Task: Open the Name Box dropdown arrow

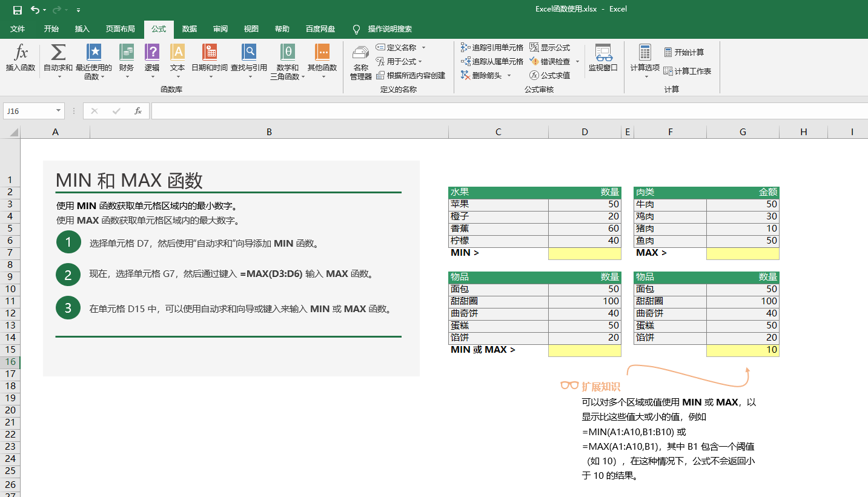Action: click(58, 111)
